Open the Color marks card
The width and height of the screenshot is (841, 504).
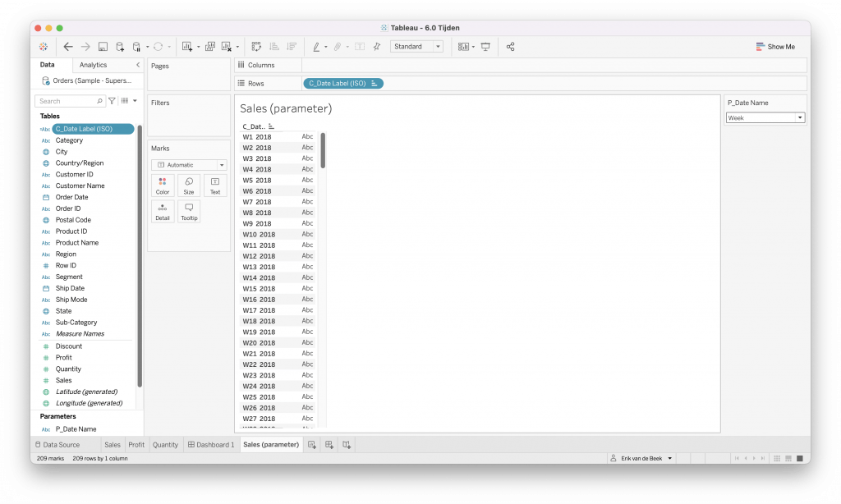(163, 186)
